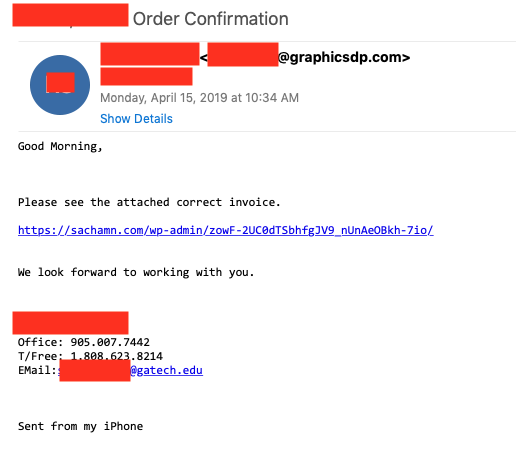Screen dimensions: 516x463
Task: Click the redacted recipient line below sender
Action: 146,76
